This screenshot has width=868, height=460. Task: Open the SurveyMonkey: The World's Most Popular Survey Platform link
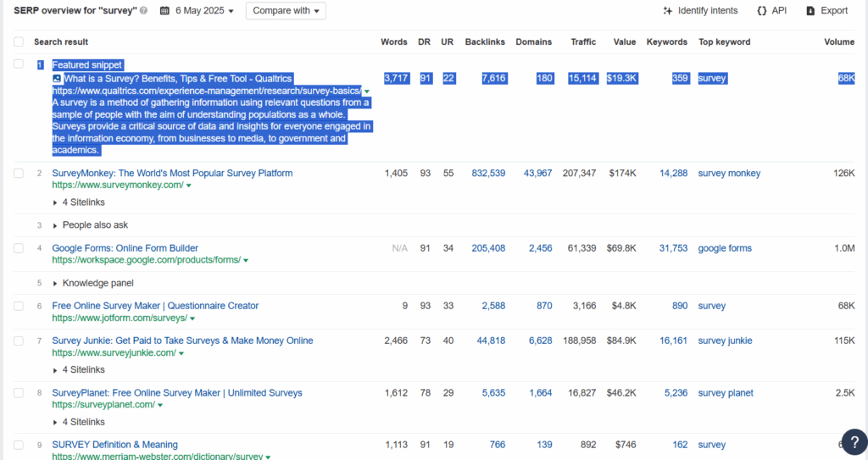(x=172, y=174)
